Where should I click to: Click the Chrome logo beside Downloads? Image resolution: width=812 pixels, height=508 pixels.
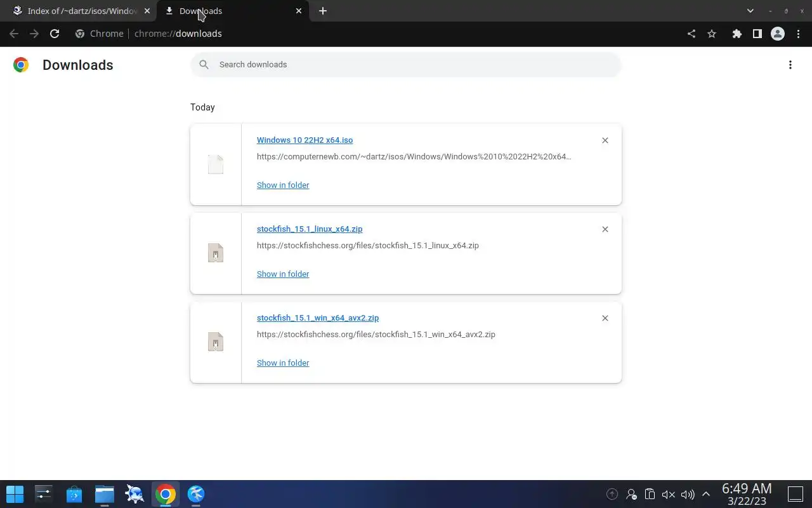(21, 65)
